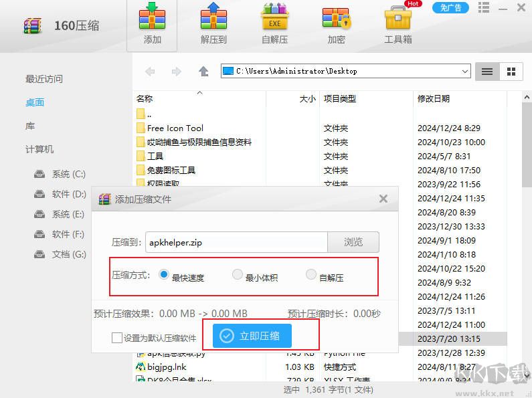The image size is (532, 398).
Task: Select the parent folder '..' entry
Action: tap(144, 114)
